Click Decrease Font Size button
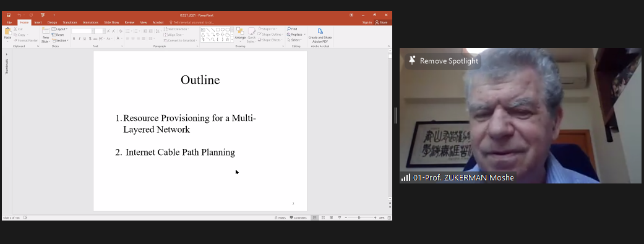 coord(113,31)
